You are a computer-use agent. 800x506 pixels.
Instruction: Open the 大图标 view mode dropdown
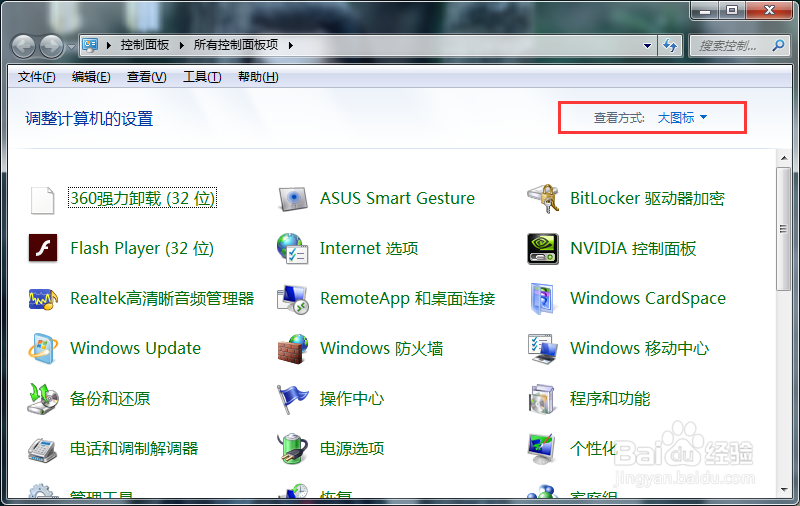click(x=682, y=118)
